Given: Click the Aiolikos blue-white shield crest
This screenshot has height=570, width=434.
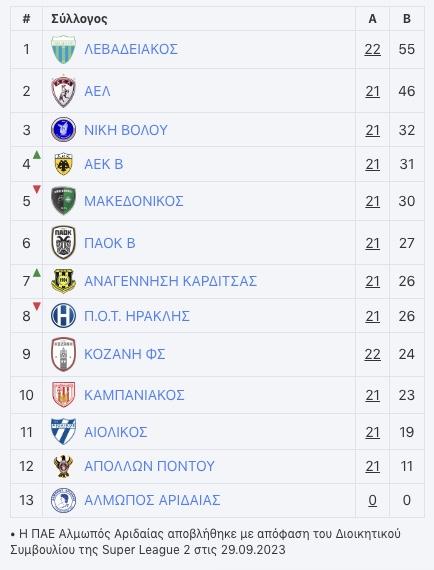Looking at the screenshot, I should tap(63, 431).
